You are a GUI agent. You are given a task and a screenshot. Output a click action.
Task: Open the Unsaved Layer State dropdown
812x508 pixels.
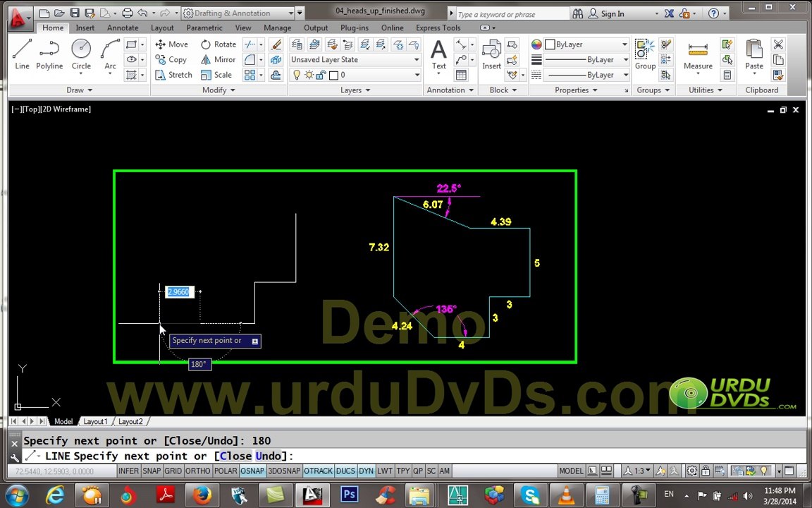coord(355,59)
